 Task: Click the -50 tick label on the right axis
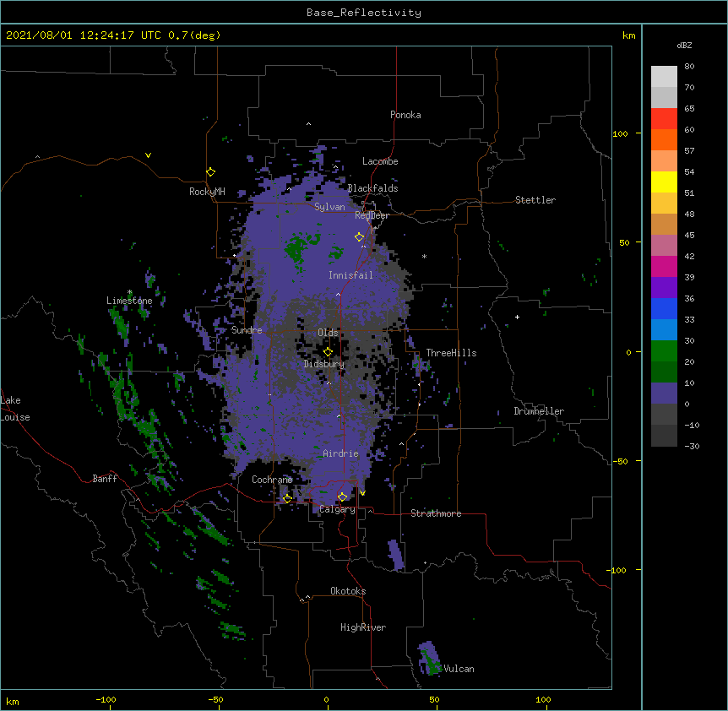(x=620, y=461)
